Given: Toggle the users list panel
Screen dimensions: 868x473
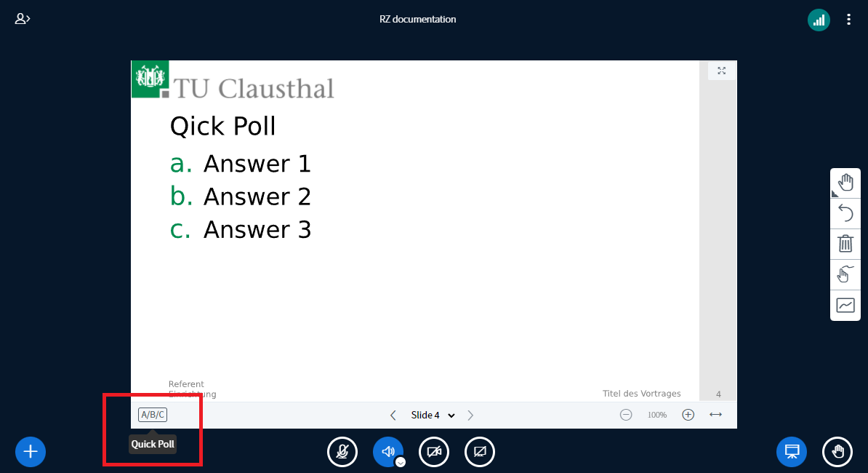Looking at the screenshot, I should point(23,19).
